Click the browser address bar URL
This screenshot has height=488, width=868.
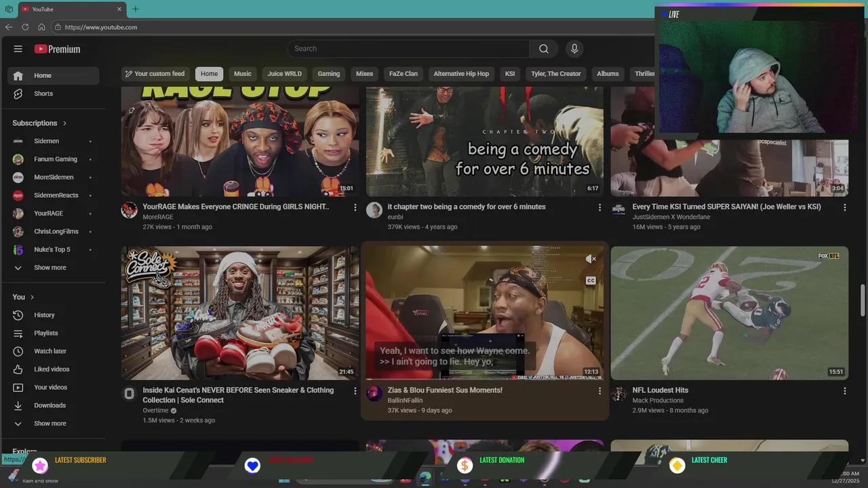pyautogui.click(x=101, y=27)
